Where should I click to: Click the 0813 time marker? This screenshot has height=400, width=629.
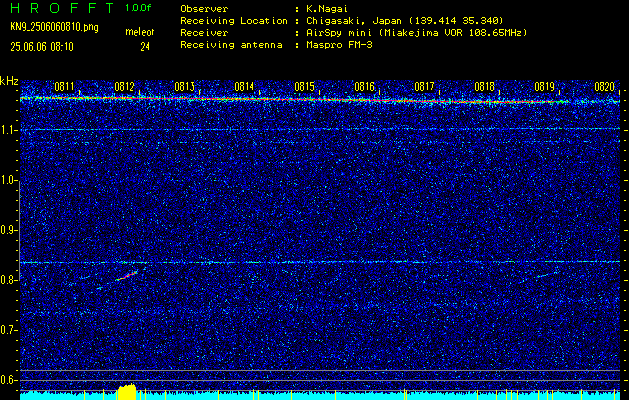(185, 86)
